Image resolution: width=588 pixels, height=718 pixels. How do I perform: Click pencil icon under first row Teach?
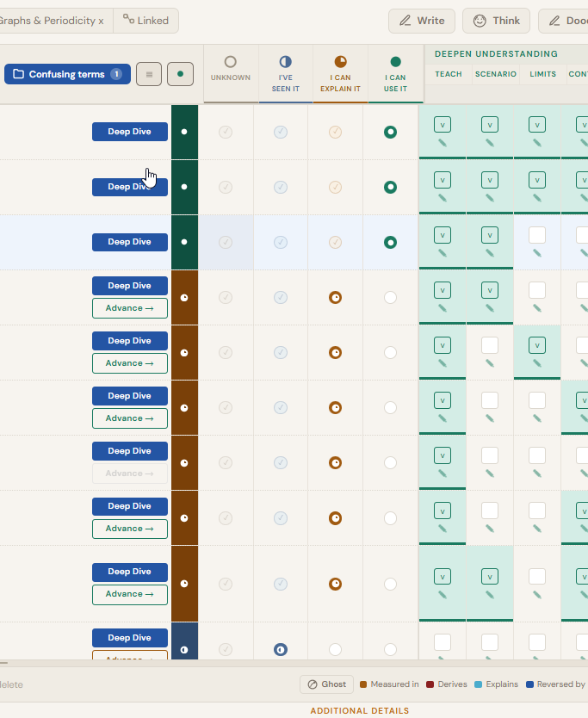tap(443, 143)
